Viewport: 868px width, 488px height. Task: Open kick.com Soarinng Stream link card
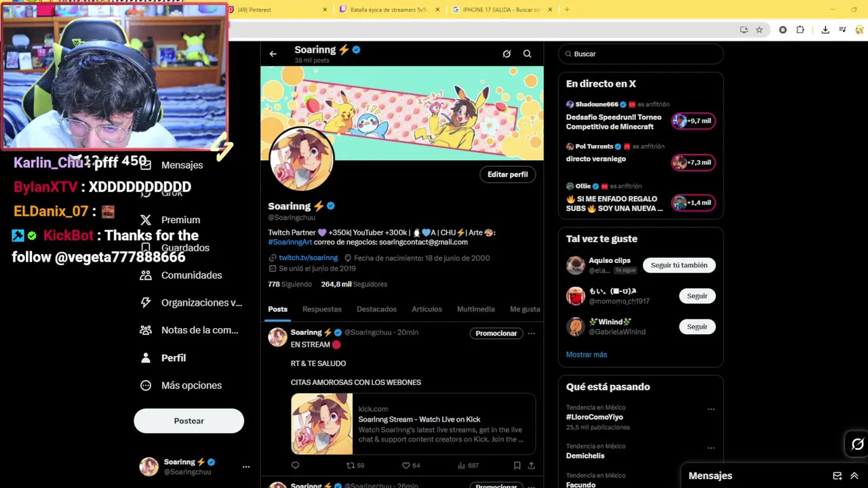(413, 424)
